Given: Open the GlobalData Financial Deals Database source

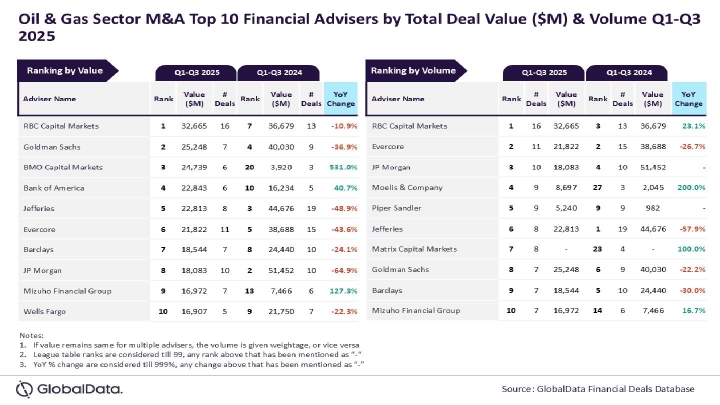Looking at the screenshot, I should pos(594,387).
